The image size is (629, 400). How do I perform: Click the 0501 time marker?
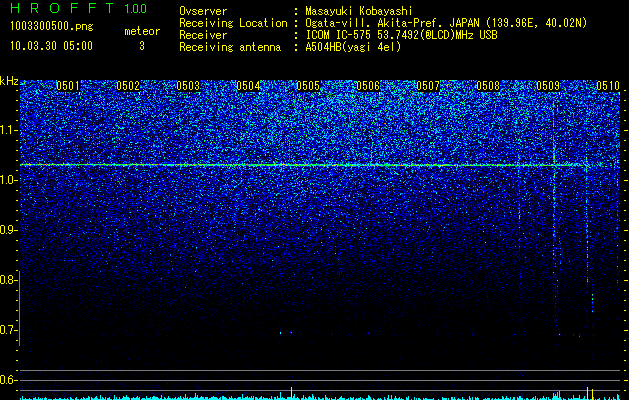click(x=68, y=86)
